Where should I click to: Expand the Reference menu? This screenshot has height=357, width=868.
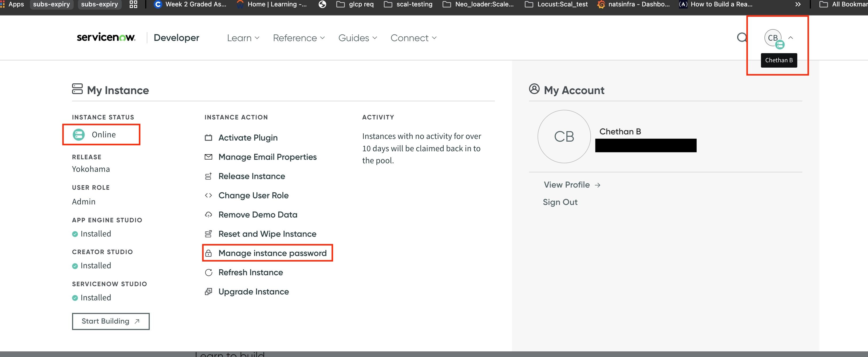point(299,38)
